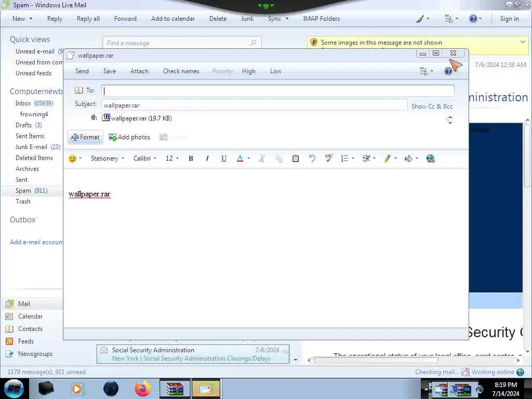
Task: Open the font size 12 dropdown
Action: (x=172, y=158)
